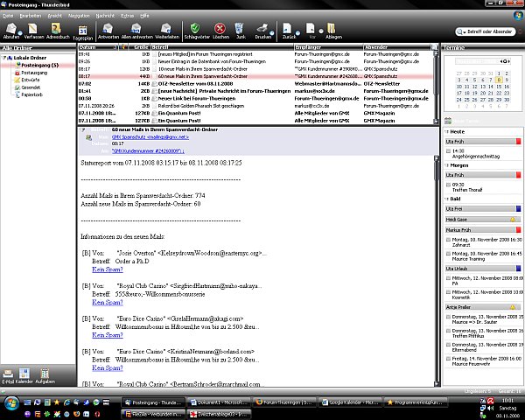Switch to E-Mail mode icon

click(8, 373)
